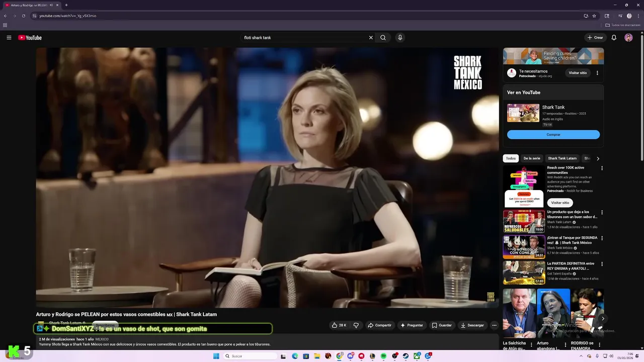Click the video title text
644x362 pixels.
pos(126,314)
